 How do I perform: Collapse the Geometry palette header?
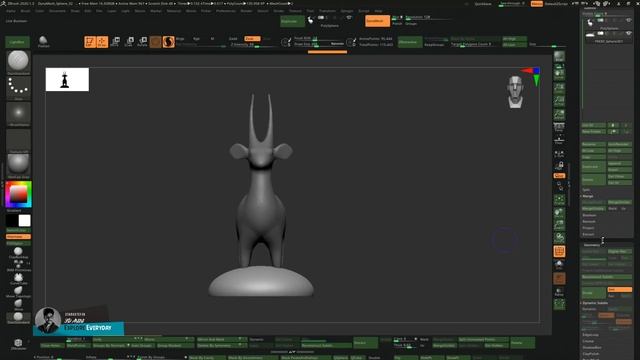[591, 245]
